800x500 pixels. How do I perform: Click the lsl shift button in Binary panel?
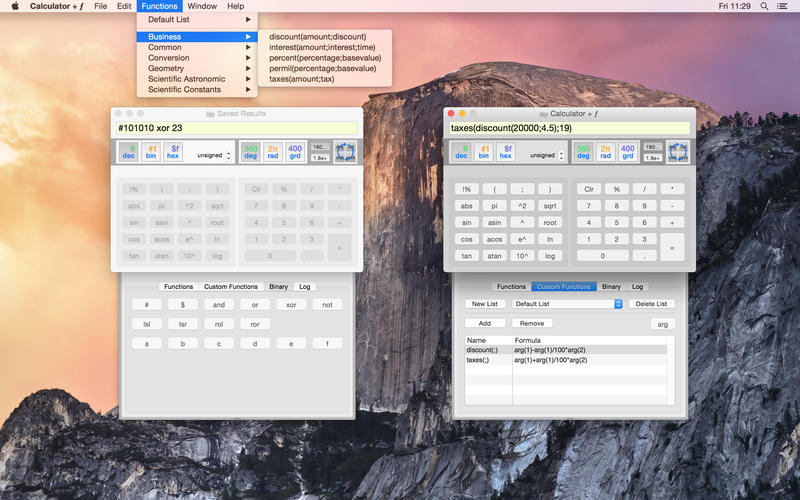tap(147, 324)
